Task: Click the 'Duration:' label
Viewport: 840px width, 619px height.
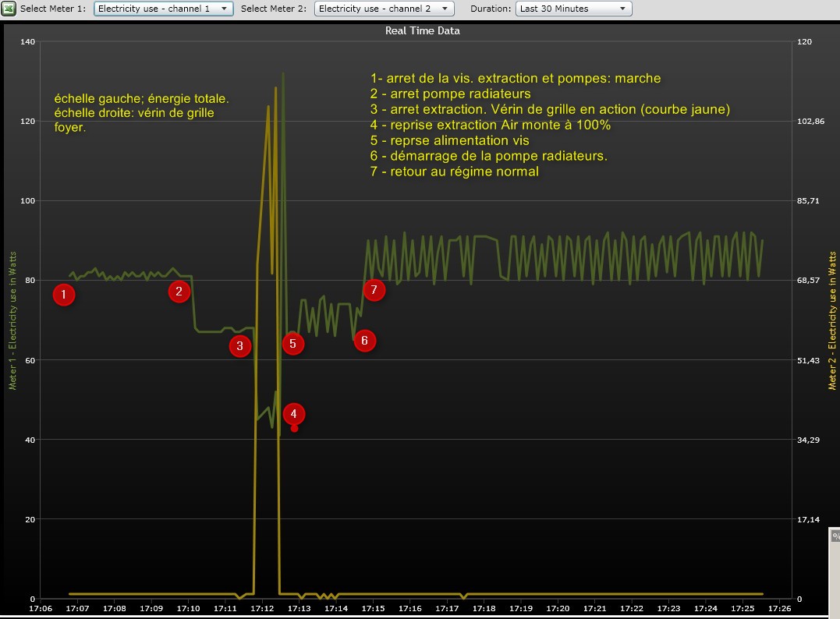Action: click(x=490, y=9)
